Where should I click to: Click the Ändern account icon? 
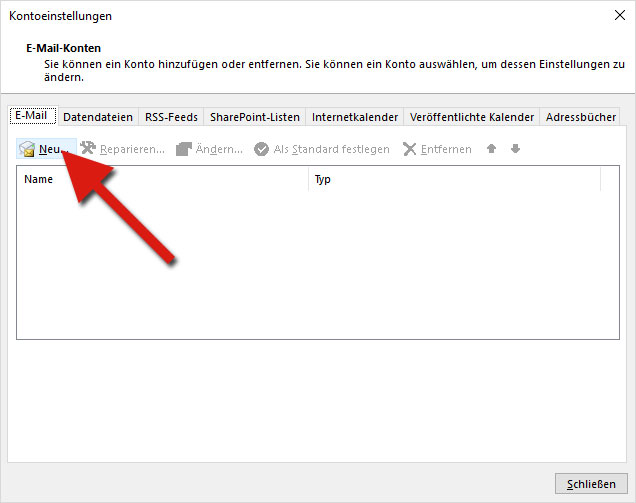click(183, 149)
